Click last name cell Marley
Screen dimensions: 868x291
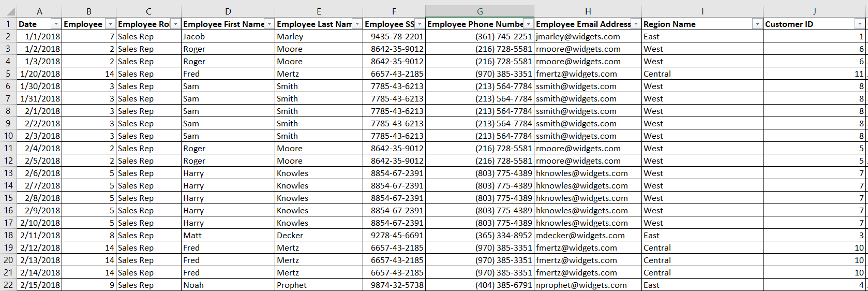[x=319, y=36]
